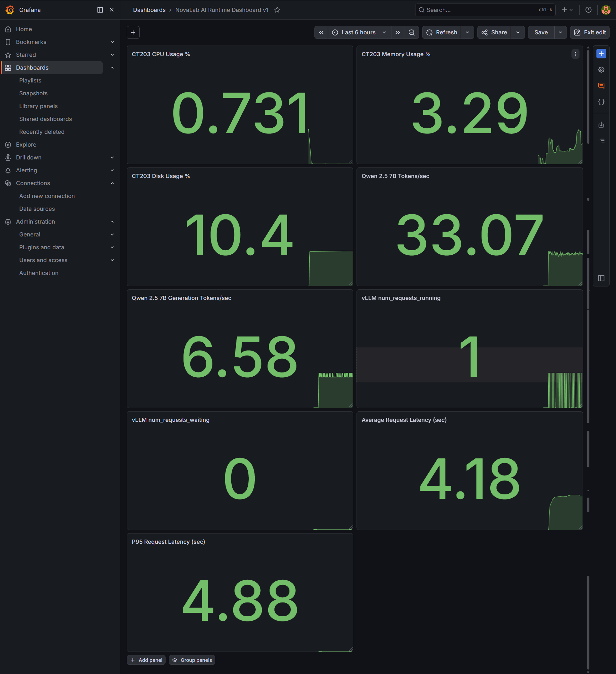Expand the Starred section chevron
Screen dimensions: 616x674
[x=112, y=55]
